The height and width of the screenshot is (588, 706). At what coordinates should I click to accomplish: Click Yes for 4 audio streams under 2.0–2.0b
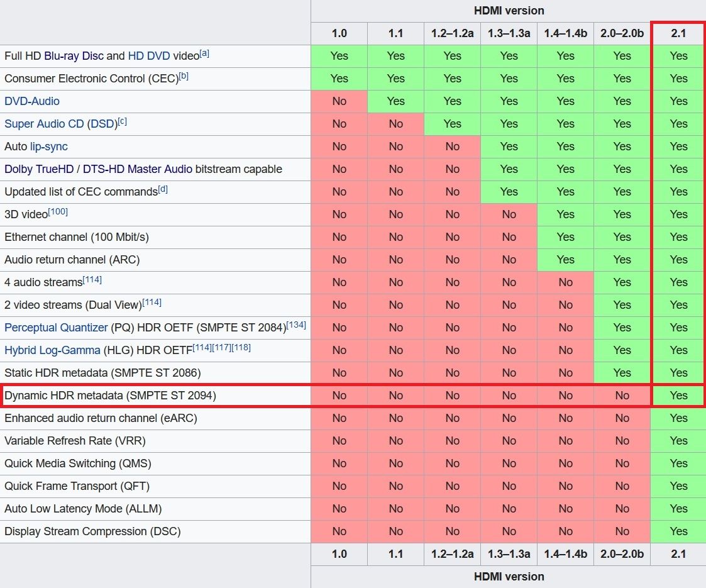[x=622, y=282]
